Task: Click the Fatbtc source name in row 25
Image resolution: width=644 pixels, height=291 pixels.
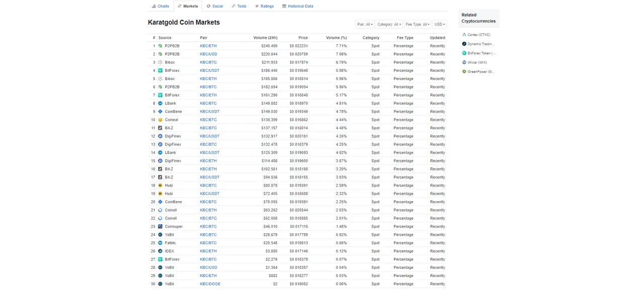Action: (171, 243)
